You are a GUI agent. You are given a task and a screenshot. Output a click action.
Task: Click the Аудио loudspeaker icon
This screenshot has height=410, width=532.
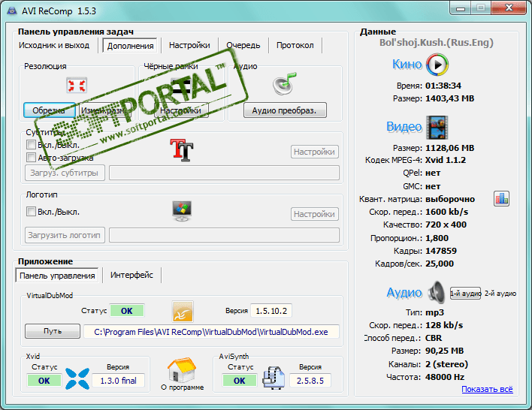pos(437,292)
